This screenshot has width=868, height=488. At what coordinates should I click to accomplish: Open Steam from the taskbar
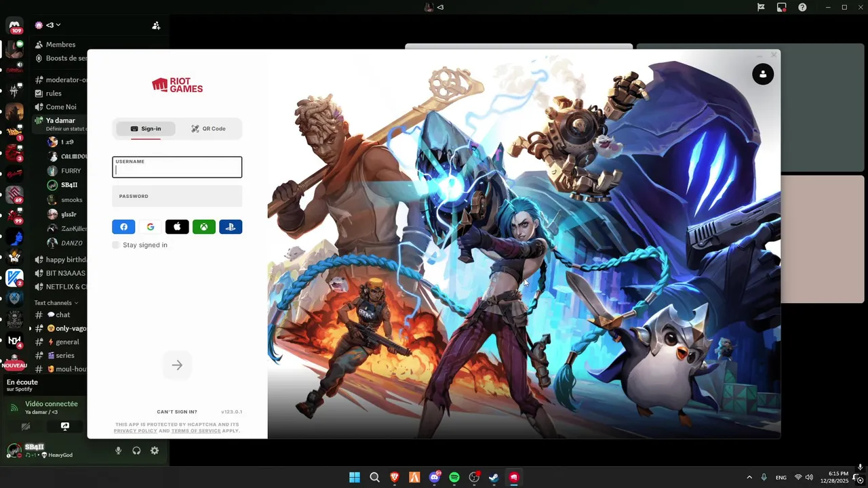coord(494,477)
